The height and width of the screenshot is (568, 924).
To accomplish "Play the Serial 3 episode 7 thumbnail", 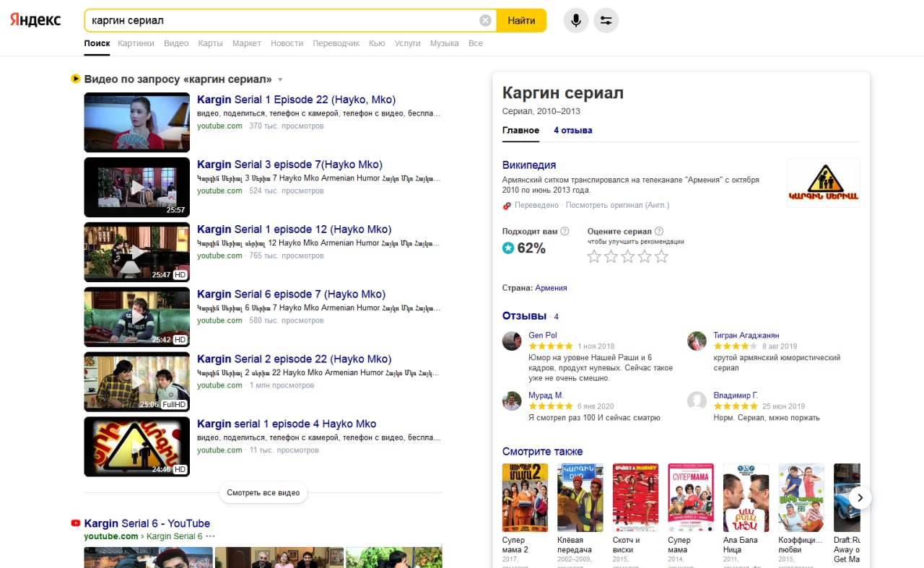I will [x=137, y=187].
